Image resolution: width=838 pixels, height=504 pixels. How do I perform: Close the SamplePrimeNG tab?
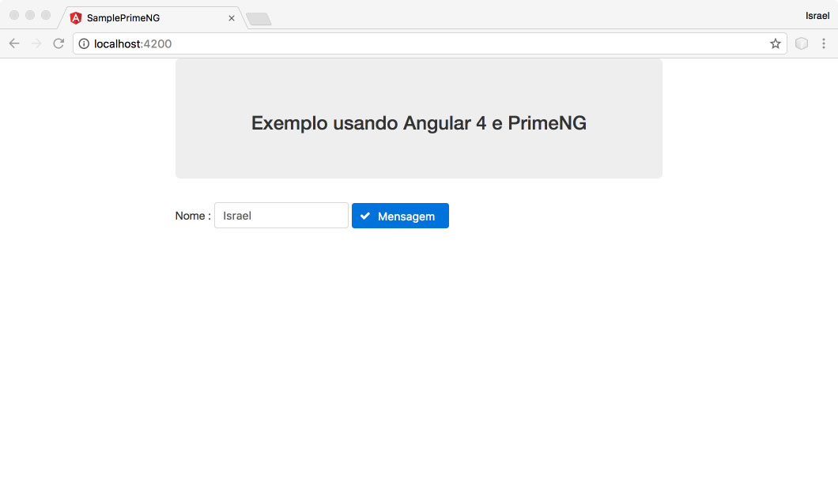point(231,17)
